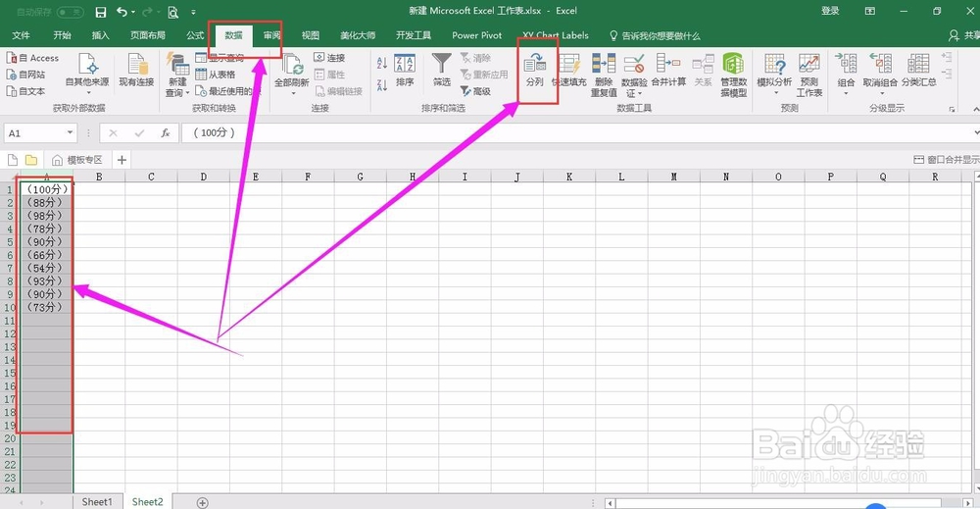The height and width of the screenshot is (509, 980).
Task: Select cell containing （93分）
Action: point(46,280)
